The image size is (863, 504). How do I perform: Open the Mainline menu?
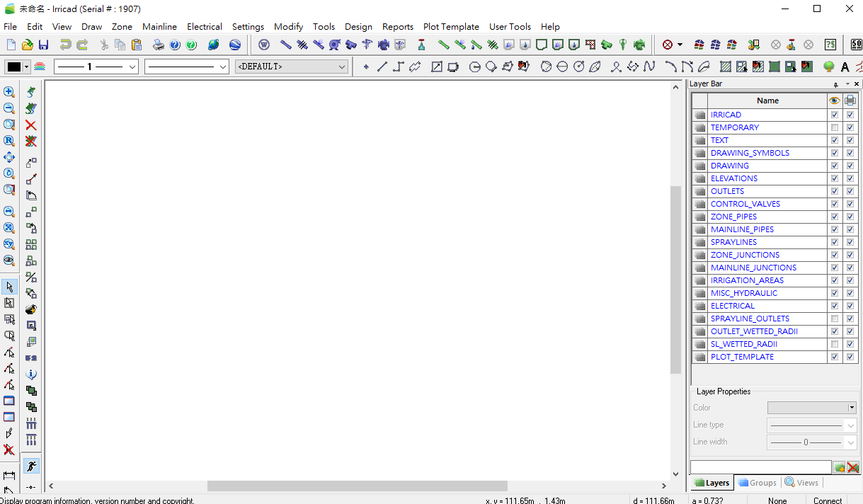[159, 27]
